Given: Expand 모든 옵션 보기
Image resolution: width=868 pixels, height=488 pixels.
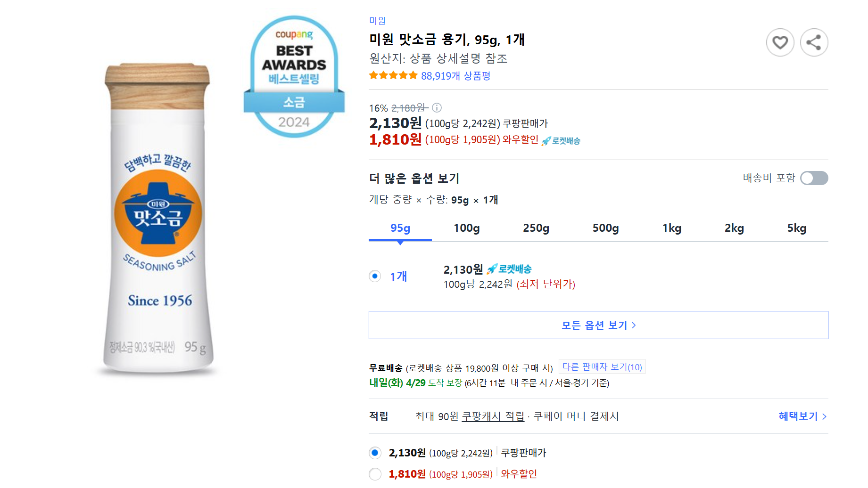Looking at the screenshot, I should pyautogui.click(x=597, y=325).
